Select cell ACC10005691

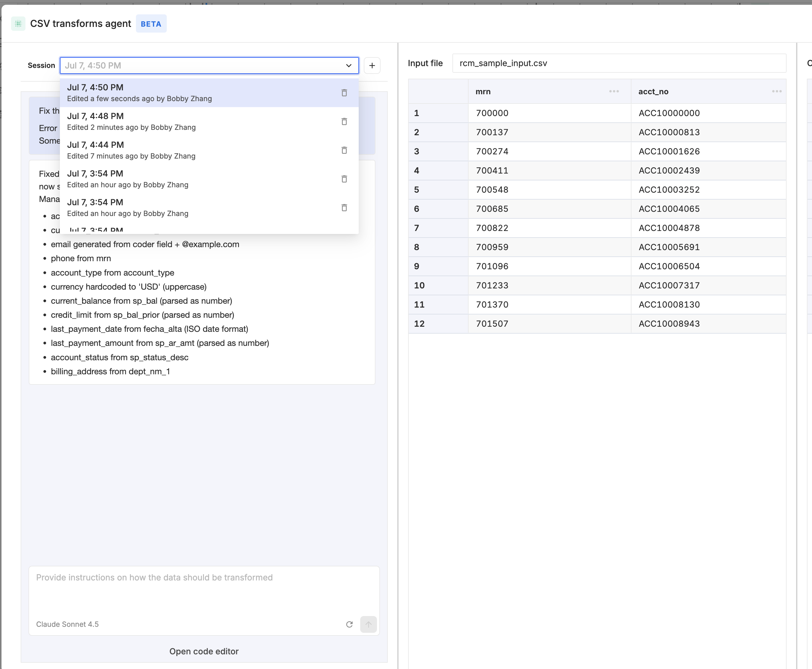tap(708, 247)
